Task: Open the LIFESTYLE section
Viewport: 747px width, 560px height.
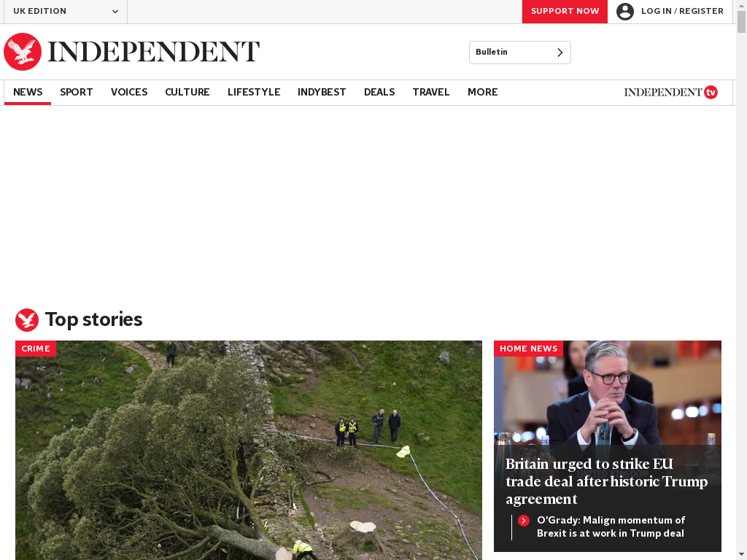Action: click(254, 93)
